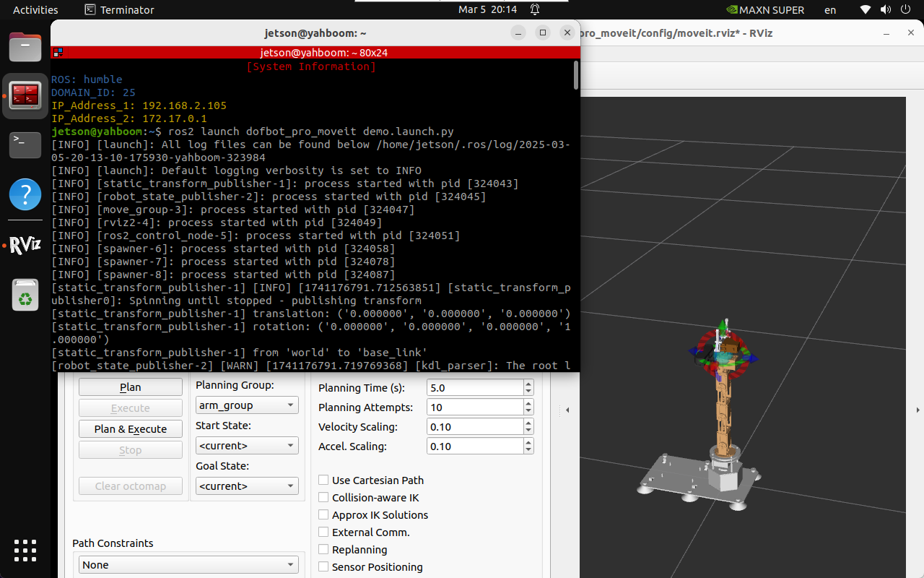The image size is (924, 578).
Task: Open the clock calendar showing Mar 5 20:14
Action: click(x=487, y=10)
